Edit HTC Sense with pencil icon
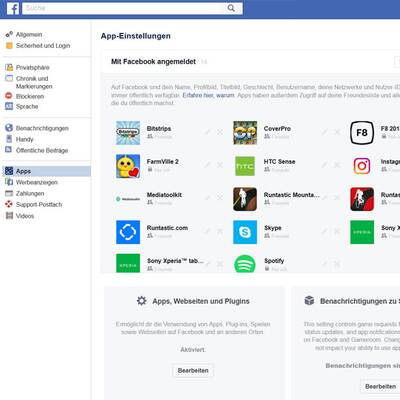This screenshot has height=400, width=400. point(325,165)
